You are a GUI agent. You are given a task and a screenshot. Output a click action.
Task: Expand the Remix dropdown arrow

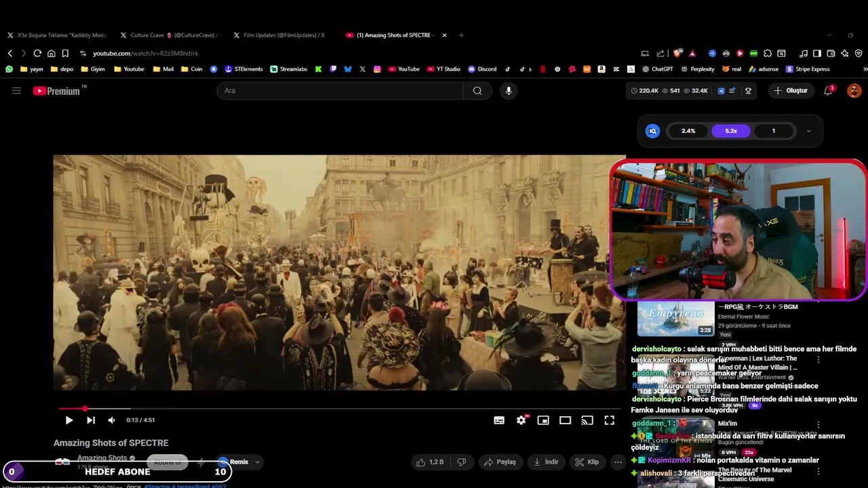[257, 462]
